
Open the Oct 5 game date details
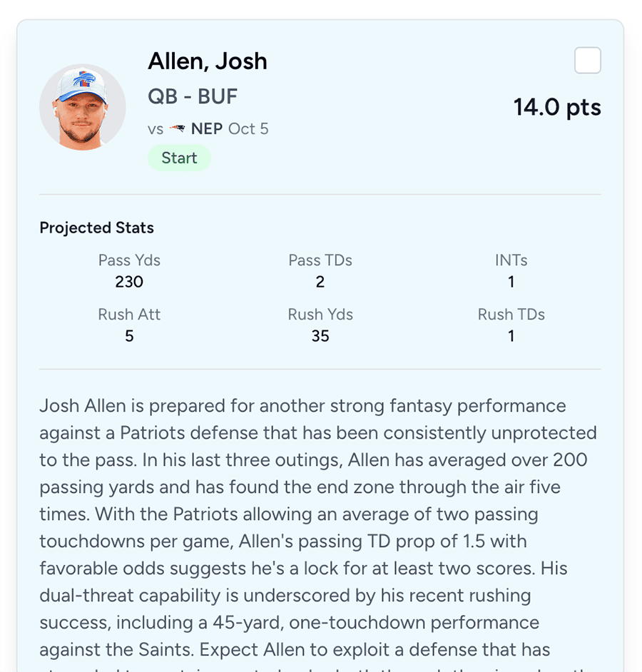pyautogui.click(x=248, y=129)
